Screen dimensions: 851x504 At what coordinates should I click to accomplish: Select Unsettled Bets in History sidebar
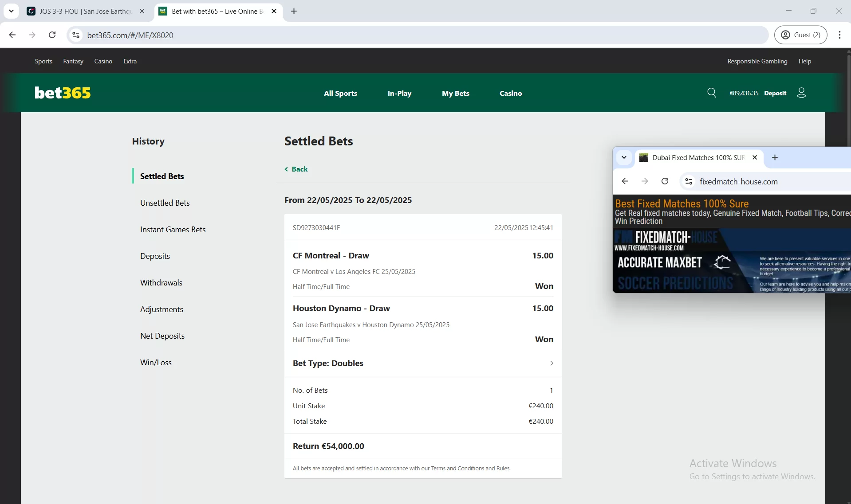click(165, 203)
